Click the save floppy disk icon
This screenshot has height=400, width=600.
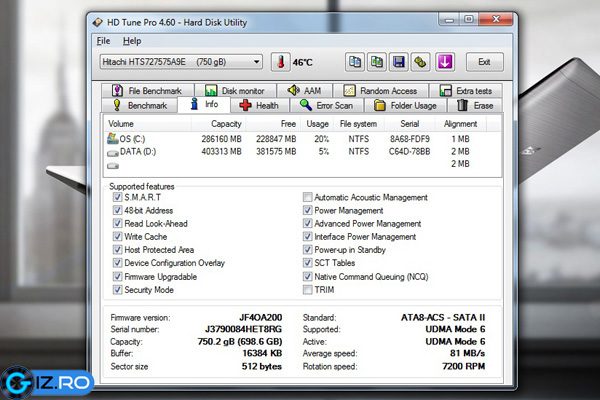[x=398, y=62]
